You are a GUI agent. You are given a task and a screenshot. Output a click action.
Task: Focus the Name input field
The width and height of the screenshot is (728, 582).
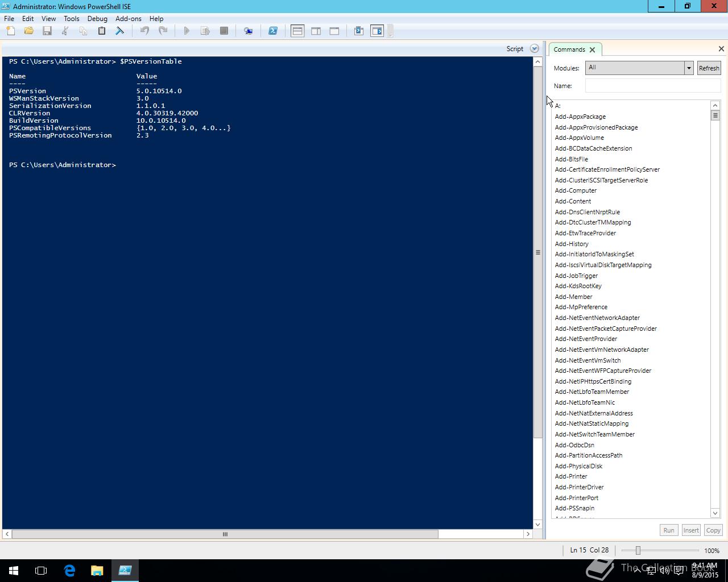tap(653, 86)
